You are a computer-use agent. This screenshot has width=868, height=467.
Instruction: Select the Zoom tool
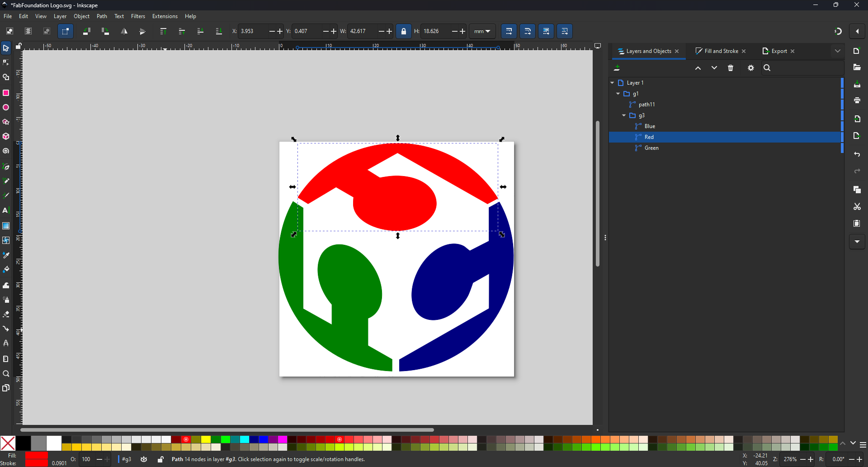6,374
